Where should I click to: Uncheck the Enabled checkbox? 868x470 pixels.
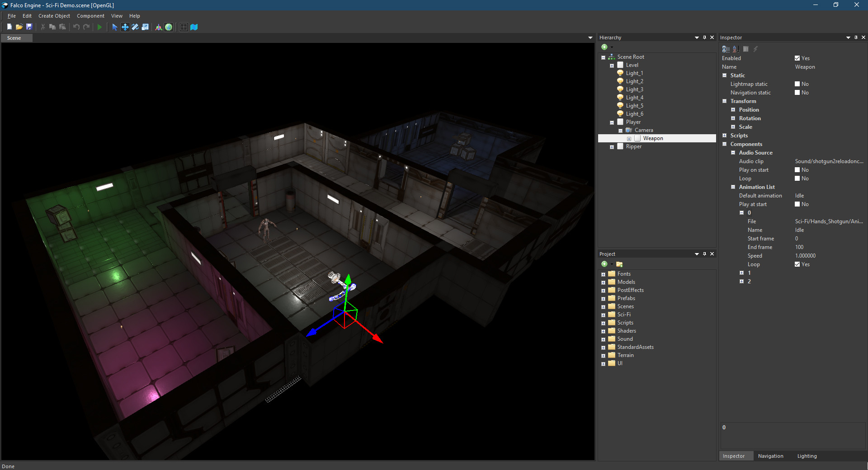click(x=797, y=58)
